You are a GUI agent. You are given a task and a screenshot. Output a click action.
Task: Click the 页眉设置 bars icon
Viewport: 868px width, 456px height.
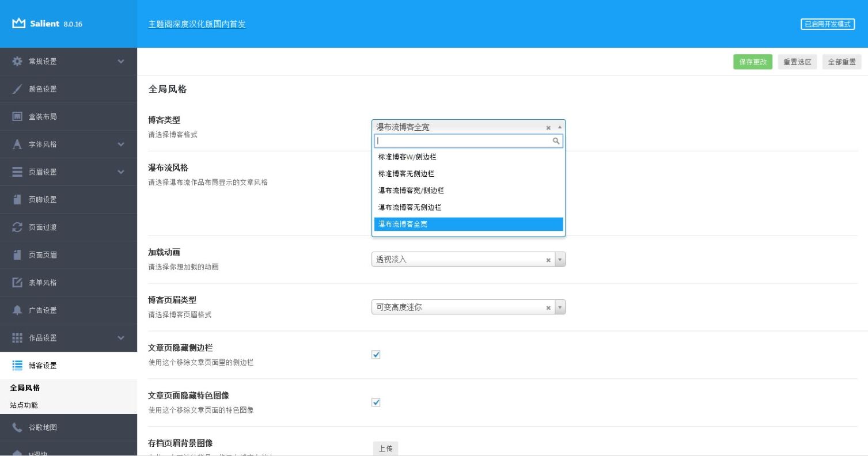17,172
